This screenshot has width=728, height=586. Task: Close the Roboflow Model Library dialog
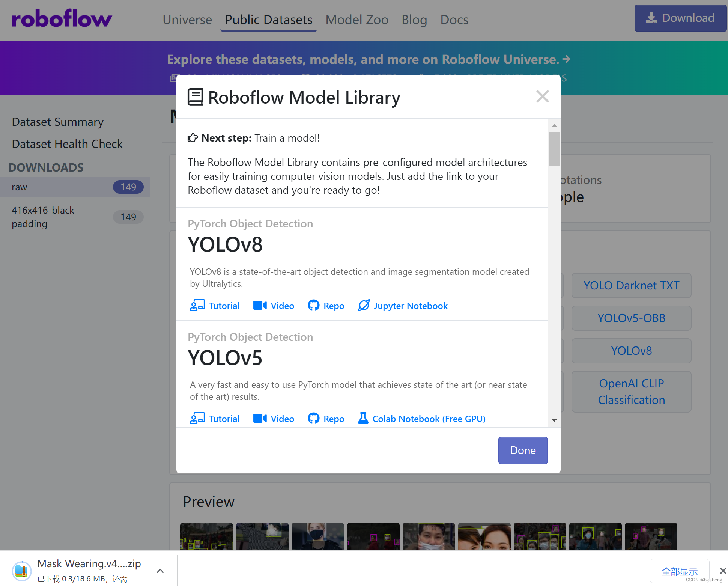pos(542,96)
